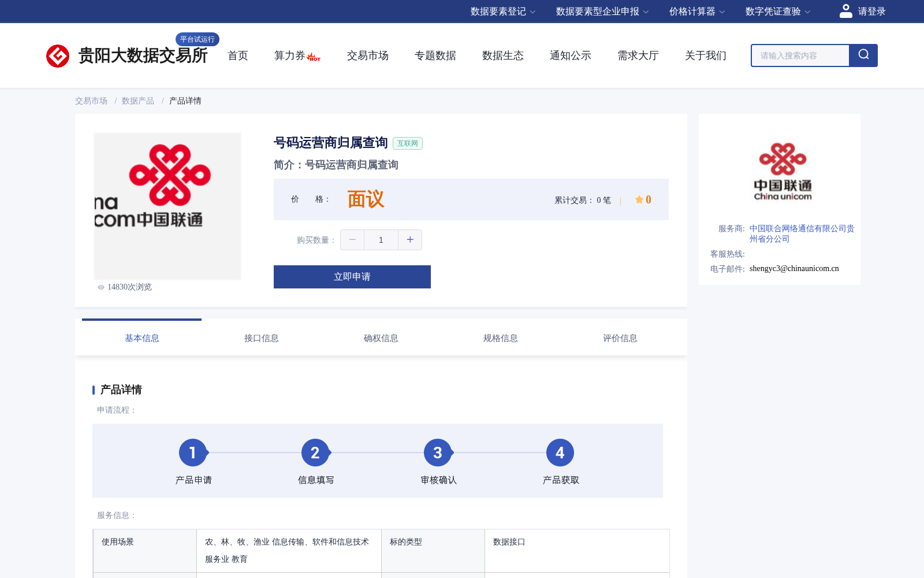Click step 4 circle 产品获取
The image size is (924, 578).
(560, 453)
